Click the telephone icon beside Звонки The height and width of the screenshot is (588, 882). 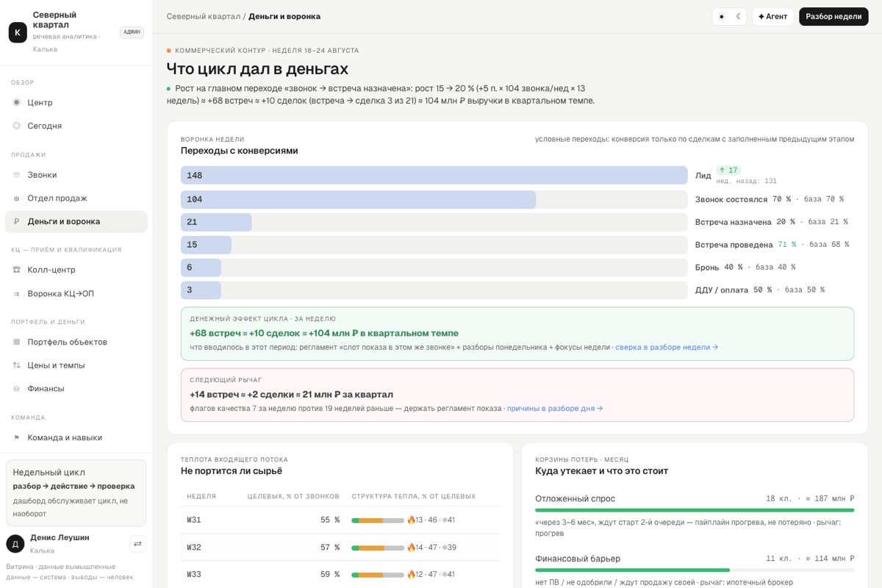pos(17,175)
